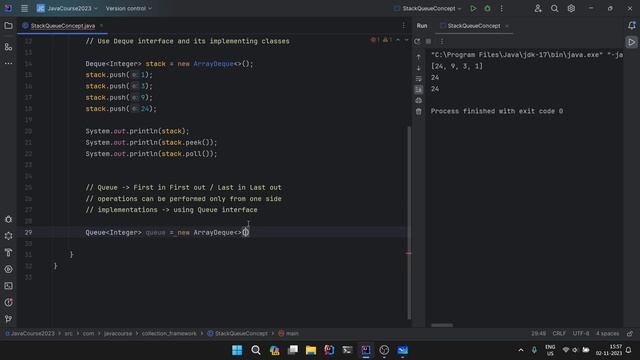Show more tool windows ellipsis in left sidebar
640x360 pixels.
point(8,64)
